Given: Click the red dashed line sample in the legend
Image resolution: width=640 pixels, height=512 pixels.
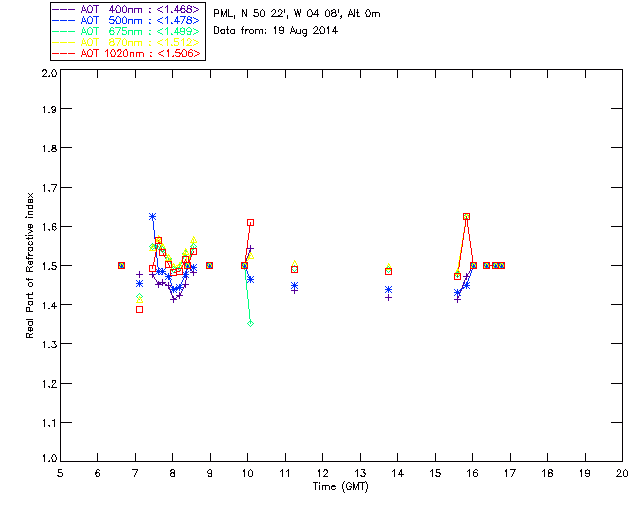Looking at the screenshot, I should 64,53.
